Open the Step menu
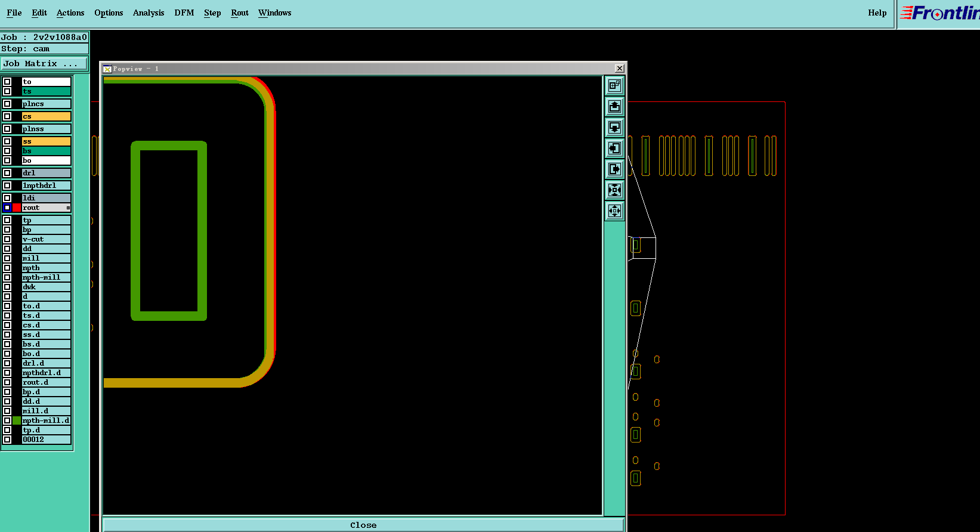Screen dimensions: 980x532 point(212,13)
